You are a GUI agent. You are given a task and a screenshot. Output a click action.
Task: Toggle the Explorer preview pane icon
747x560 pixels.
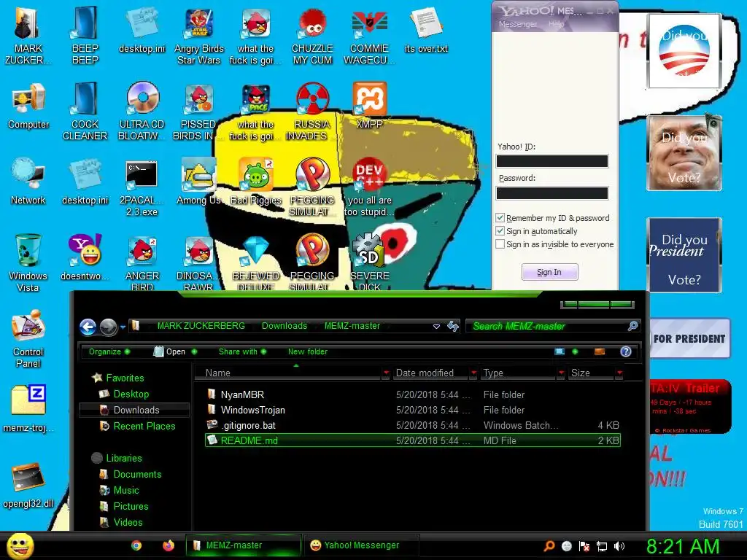(x=600, y=351)
